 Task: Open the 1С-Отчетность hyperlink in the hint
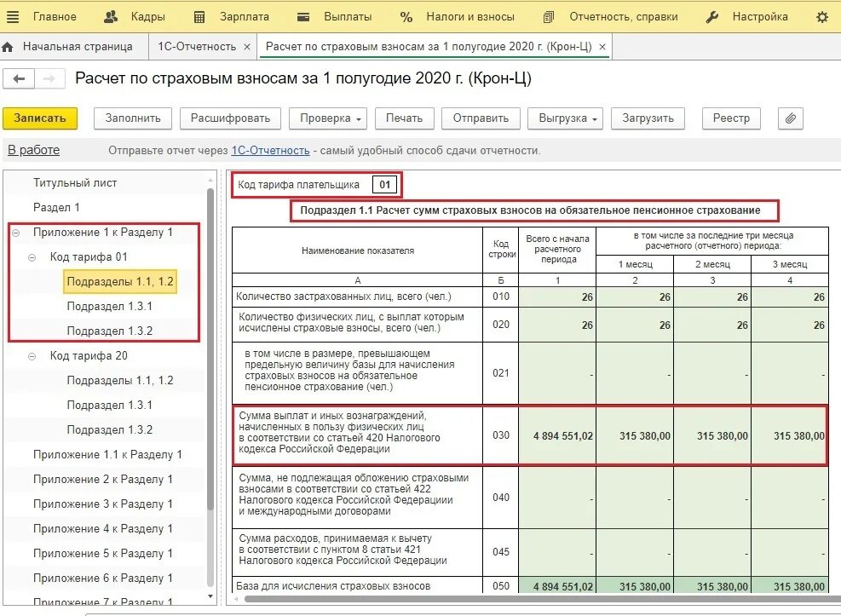coord(270,151)
